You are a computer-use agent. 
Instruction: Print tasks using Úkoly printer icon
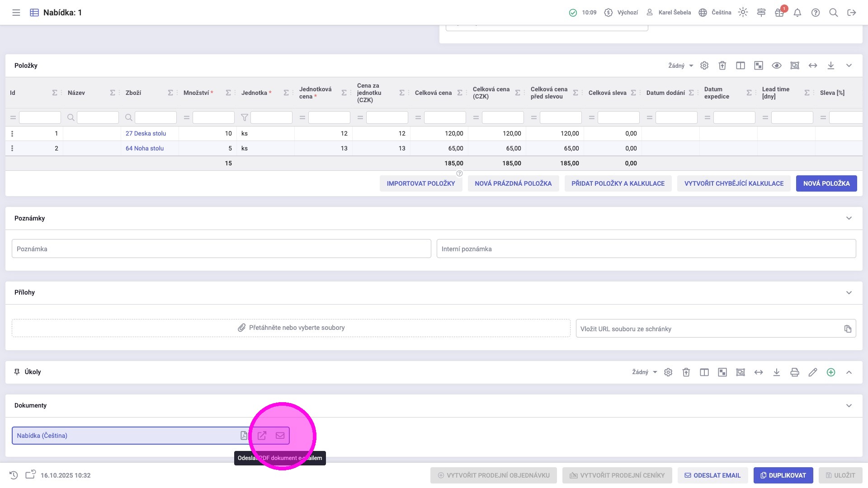[795, 372]
